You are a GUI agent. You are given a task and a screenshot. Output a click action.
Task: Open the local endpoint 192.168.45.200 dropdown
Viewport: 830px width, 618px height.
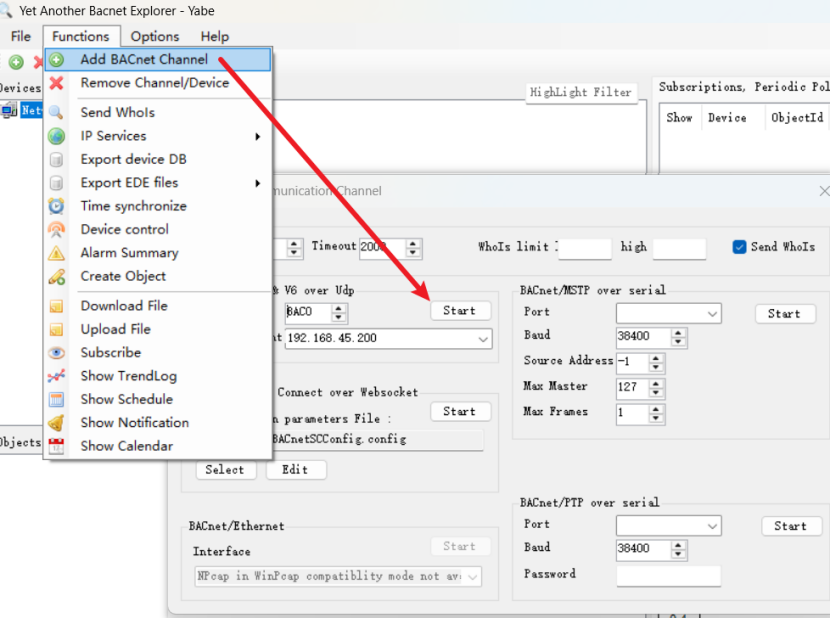[x=483, y=339]
